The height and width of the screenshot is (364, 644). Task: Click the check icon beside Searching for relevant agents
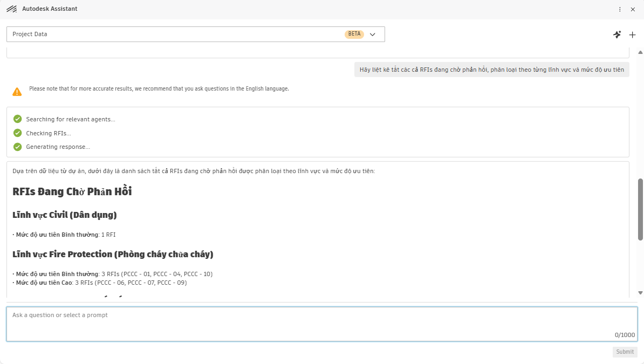click(17, 119)
